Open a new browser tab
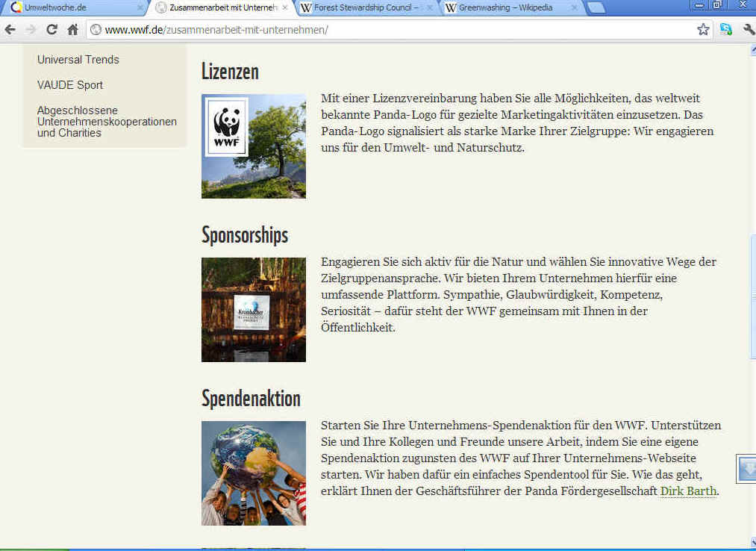756x551 pixels. [596, 7]
